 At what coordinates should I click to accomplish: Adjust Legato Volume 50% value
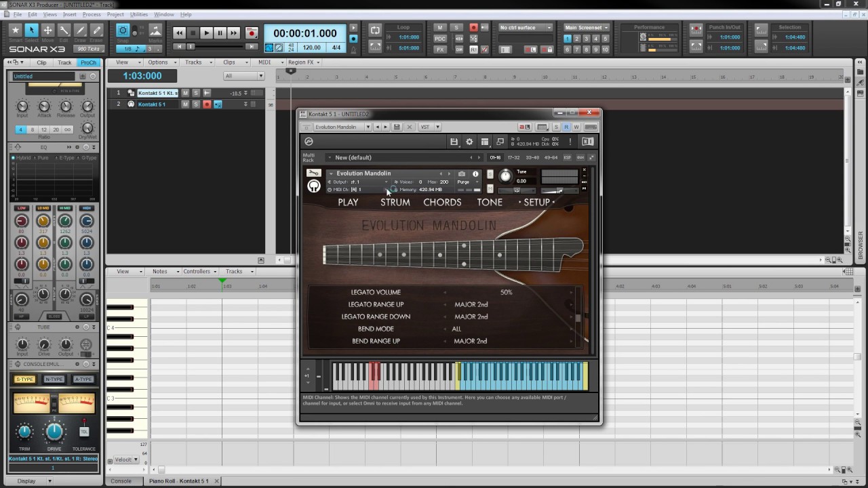pyautogui.click(x=507, y=292)
